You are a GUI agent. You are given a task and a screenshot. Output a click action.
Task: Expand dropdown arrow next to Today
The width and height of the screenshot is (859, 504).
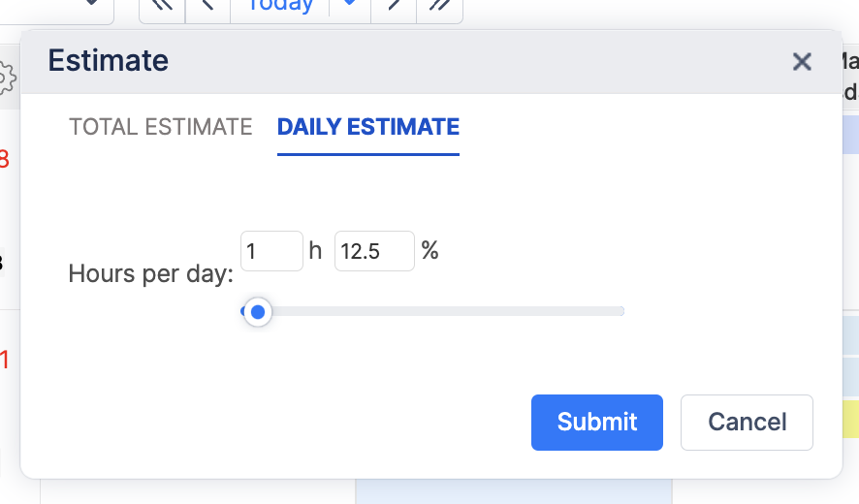coord(350,6)
